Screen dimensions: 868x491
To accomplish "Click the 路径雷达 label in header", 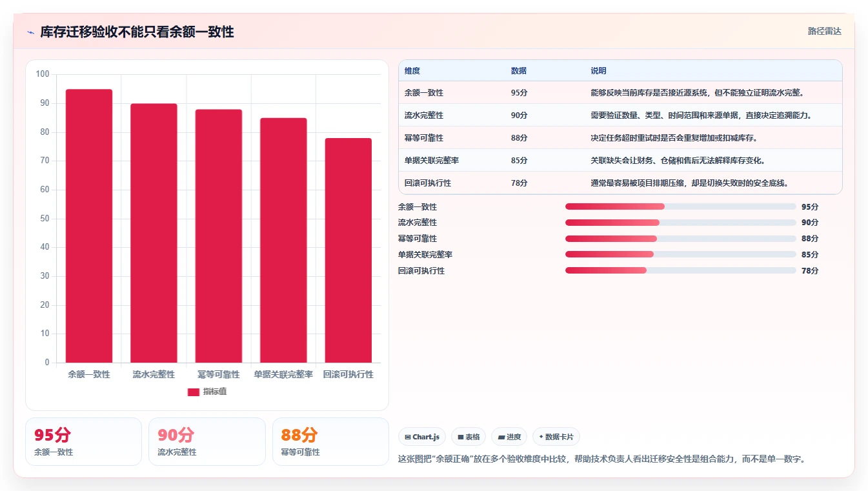I will (x=825, y=31).
